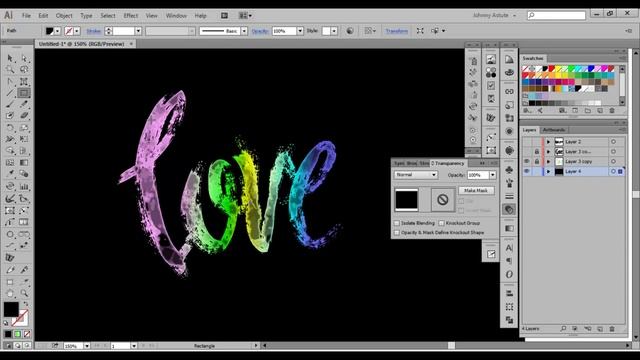
Task: Open the Swatch Libraries menu icon
Action: click(527, 111)
